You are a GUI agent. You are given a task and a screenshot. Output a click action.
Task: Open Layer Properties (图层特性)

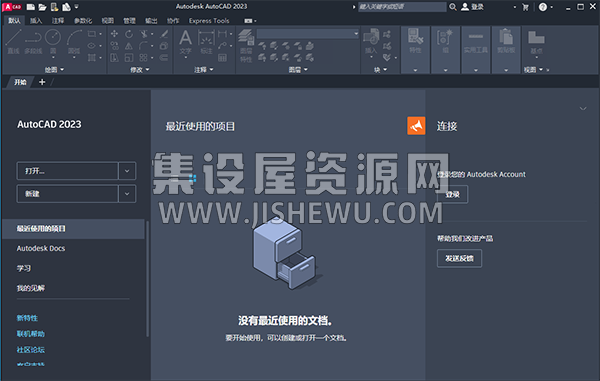[246, 46]
